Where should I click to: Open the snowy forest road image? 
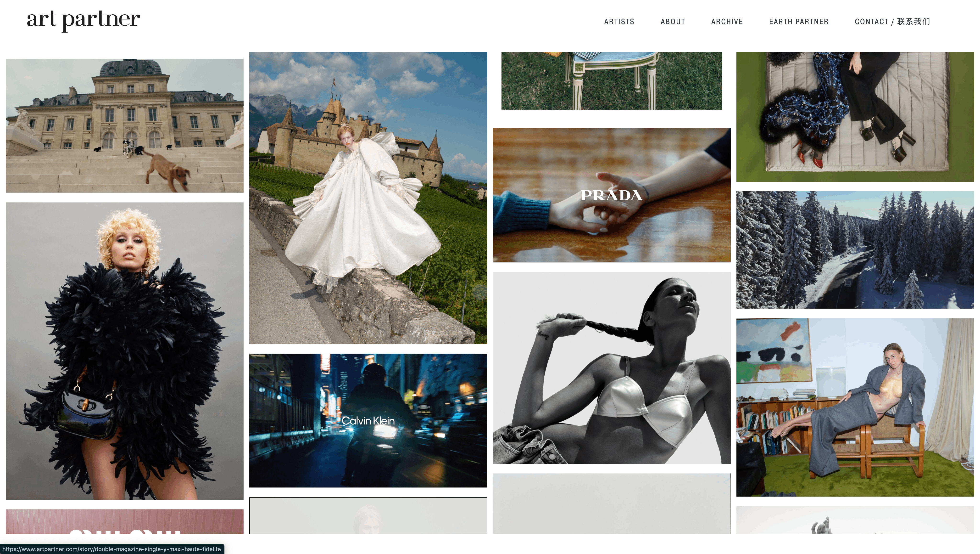pyautogui.click(x=855, y=250)
